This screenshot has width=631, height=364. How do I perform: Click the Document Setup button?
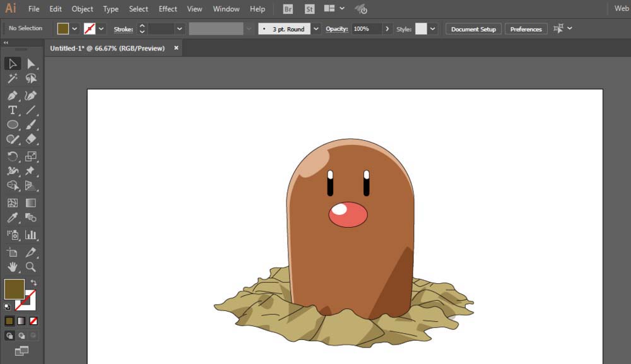pos(473,29)
